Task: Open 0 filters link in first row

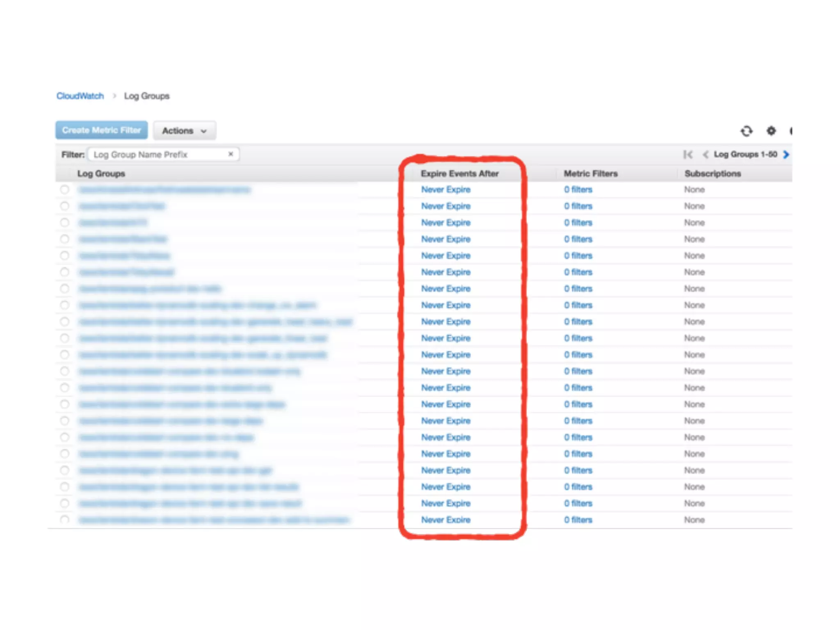Action: [x=578, y=189]
